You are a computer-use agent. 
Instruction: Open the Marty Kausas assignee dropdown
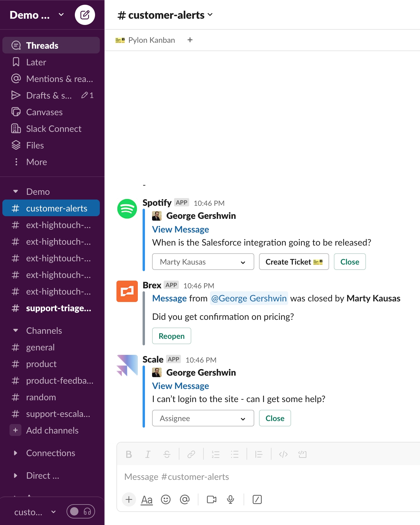[x=203, y=262]
